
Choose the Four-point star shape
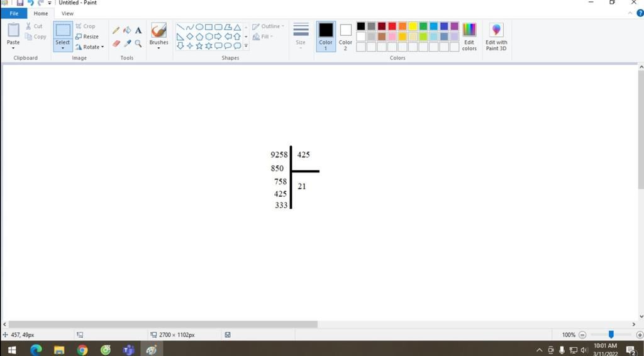[190, 46]
